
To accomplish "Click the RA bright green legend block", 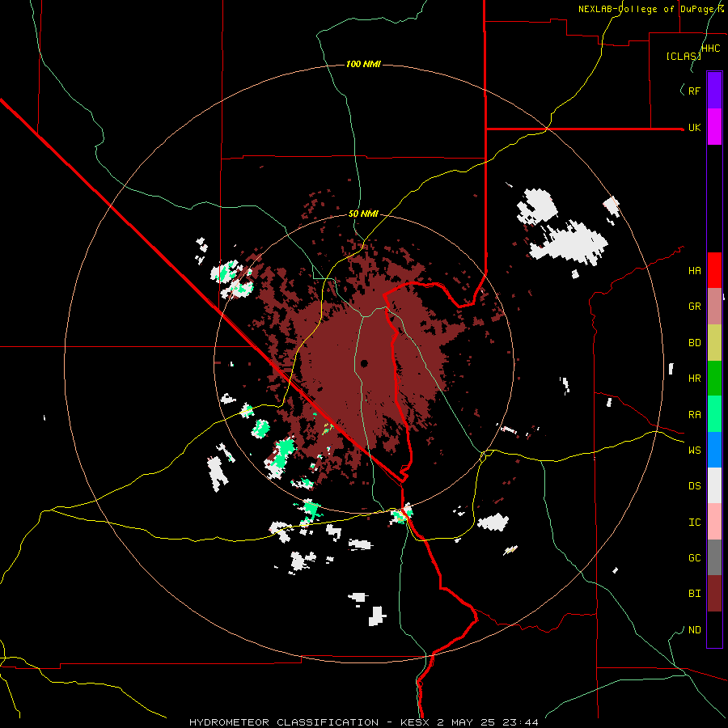I will 714,414.
